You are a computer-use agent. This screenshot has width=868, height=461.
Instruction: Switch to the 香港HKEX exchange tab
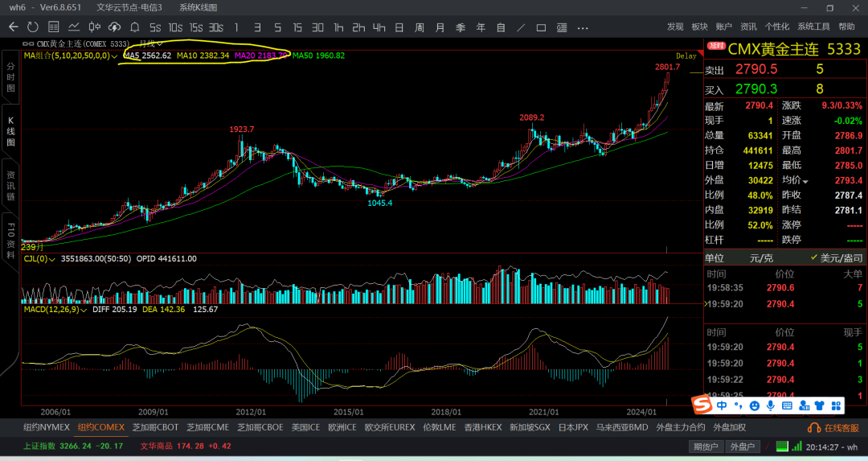(483, 427)
